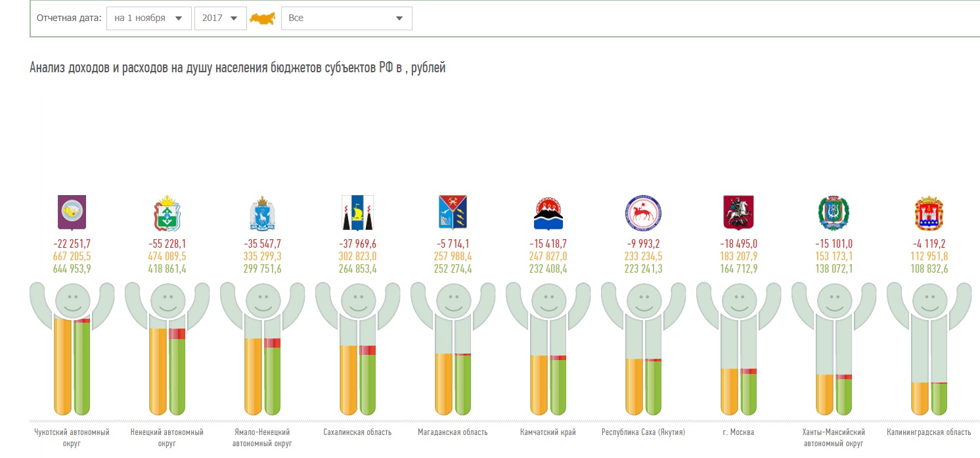Image resolution: width=980 pixels, height=458 pixels.
Task: Click the smiley figure above Sakhalin Oblast
Action: 357,300
